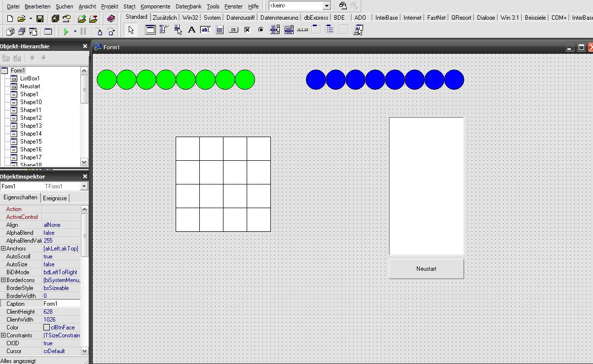Viewport: 593px width, 364px height.
Task: Open the Projekt menu
Action: coord(110,6)
